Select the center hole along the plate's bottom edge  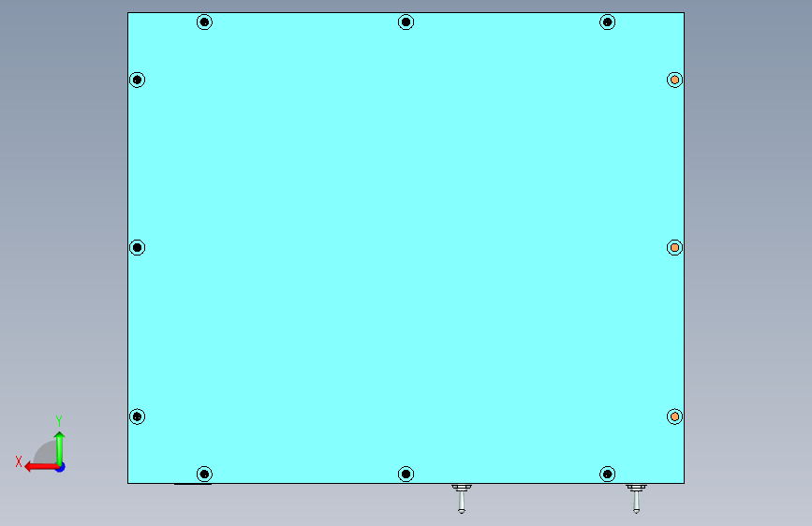[406, 474]
